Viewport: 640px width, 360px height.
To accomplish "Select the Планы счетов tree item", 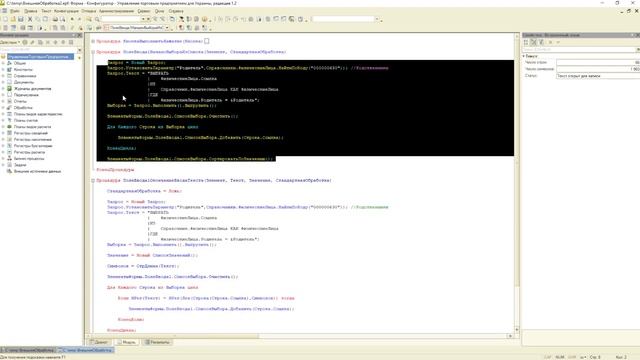I will tap(26, 120).
